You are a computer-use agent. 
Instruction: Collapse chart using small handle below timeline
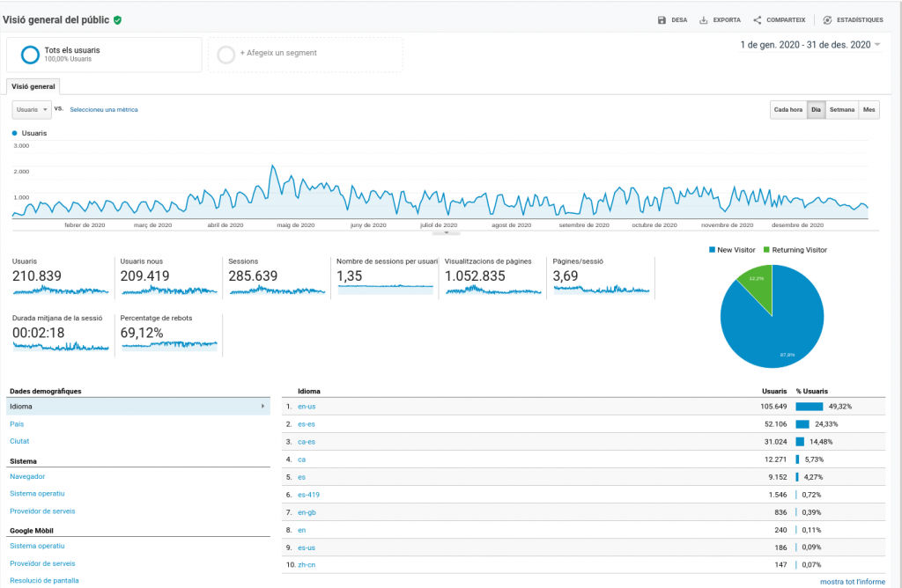[x=447, y=233]
